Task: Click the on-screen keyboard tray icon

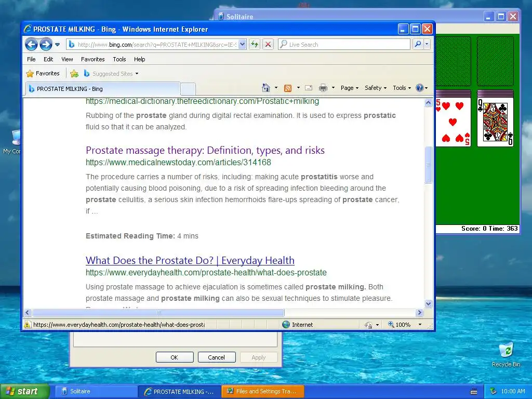Action: point(474,392)
